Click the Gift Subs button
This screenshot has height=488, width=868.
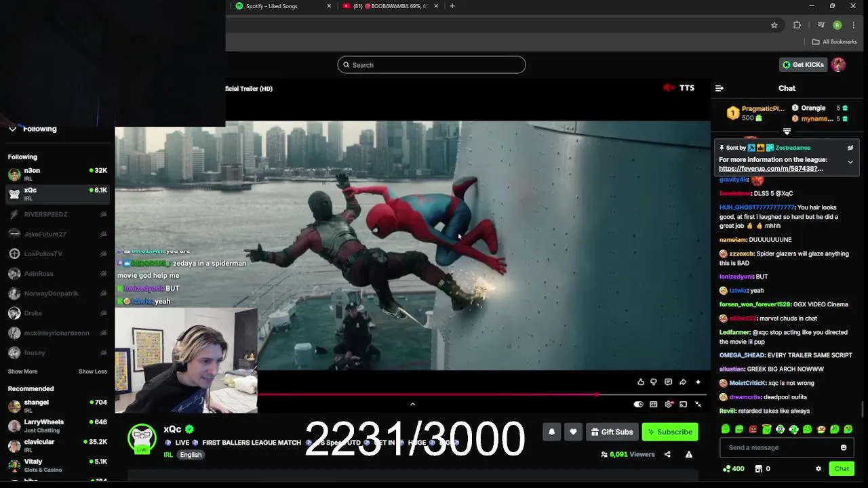pyautogui.click(x=611, y=432)
